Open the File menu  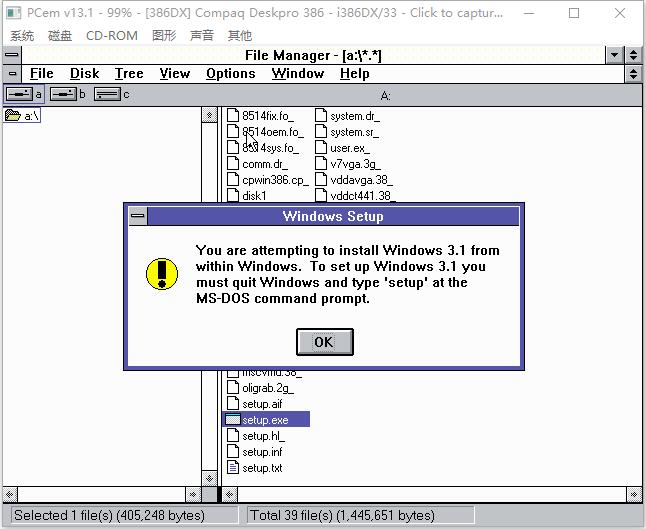42,74
